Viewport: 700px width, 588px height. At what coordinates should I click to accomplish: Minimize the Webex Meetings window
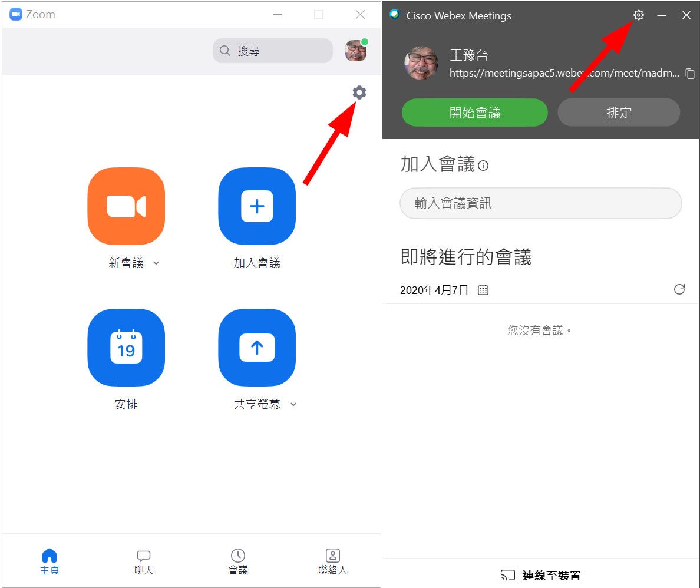(x=662, y=15)
